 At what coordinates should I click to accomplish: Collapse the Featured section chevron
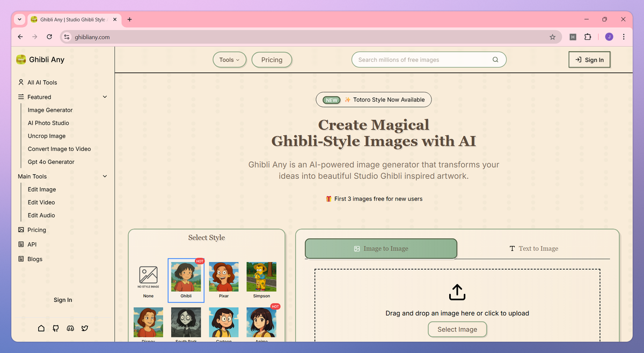coord(105,97)
